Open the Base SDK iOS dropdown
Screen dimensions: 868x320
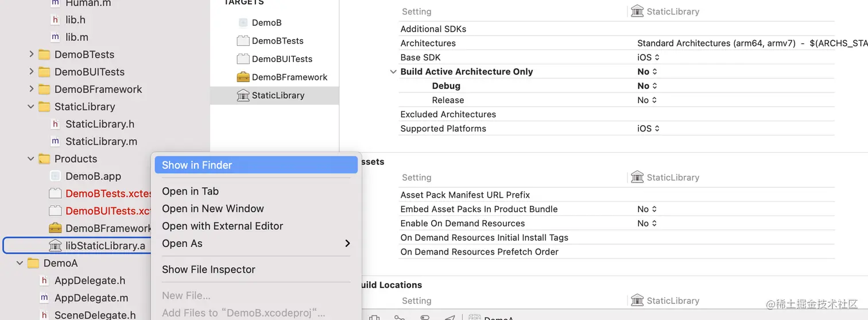(648, 57)
